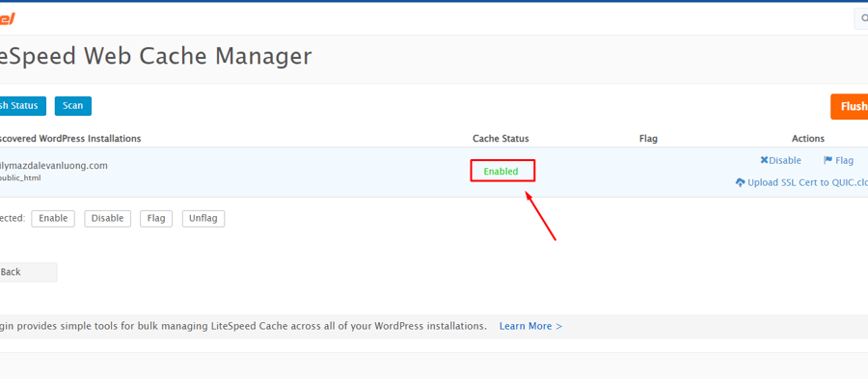Click the Scan button

tap(73, 106)
